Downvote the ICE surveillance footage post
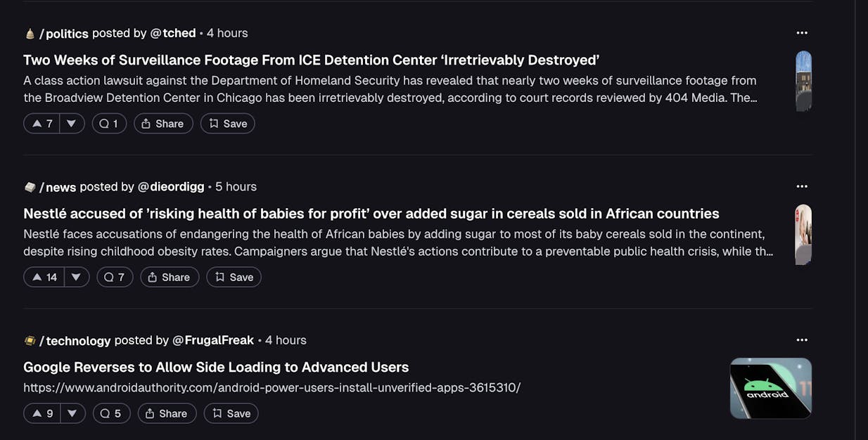This screenshot has height=440, width=868. 71,124
